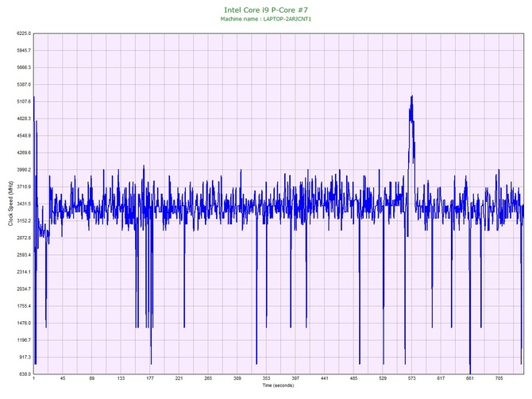Click the x-axis tick label 353
This screenshot has height=399, width=532.
266,378
